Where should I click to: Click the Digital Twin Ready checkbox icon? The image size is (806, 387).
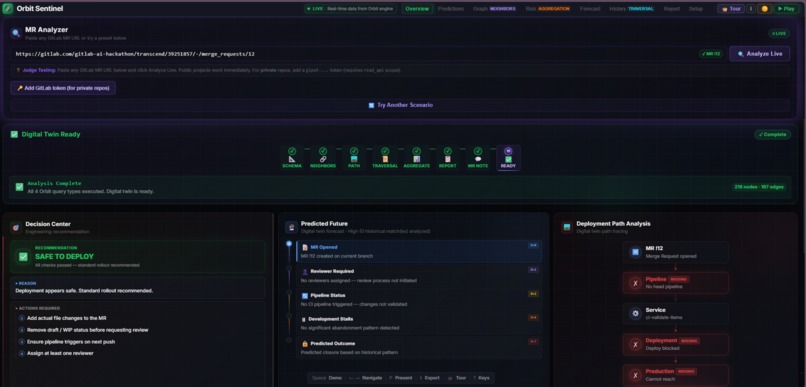click(14, 134)
